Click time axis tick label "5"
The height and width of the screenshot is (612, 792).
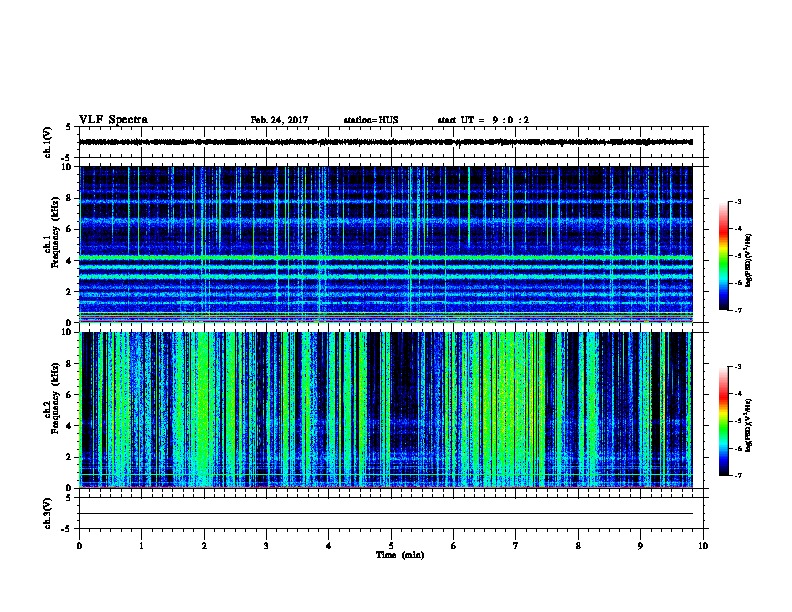(391, 546)
